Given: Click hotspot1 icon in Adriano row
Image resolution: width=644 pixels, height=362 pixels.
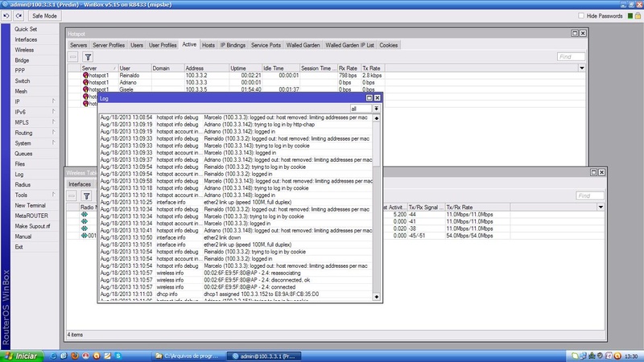Looking at the screenshot, I should click(85, 83).
